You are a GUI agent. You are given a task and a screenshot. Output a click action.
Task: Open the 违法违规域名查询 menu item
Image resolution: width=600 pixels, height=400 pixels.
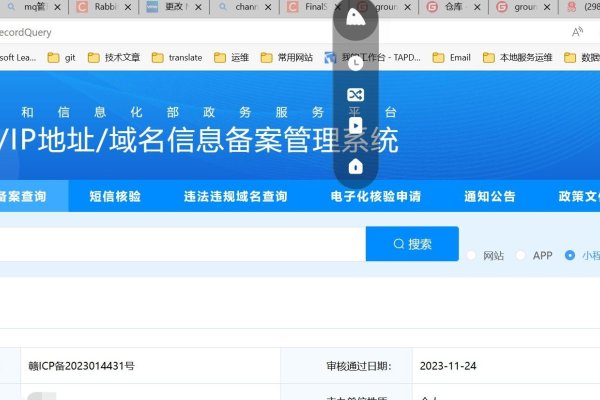tap(236, 196)
